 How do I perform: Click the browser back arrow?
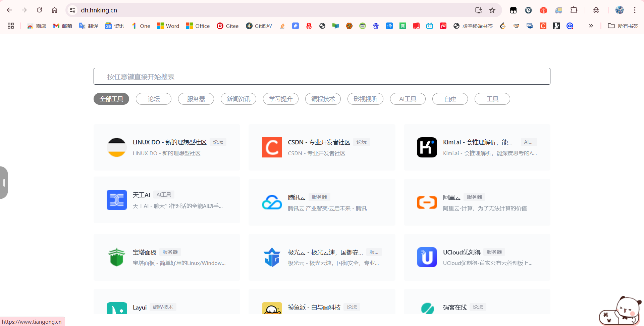point(9,10)
